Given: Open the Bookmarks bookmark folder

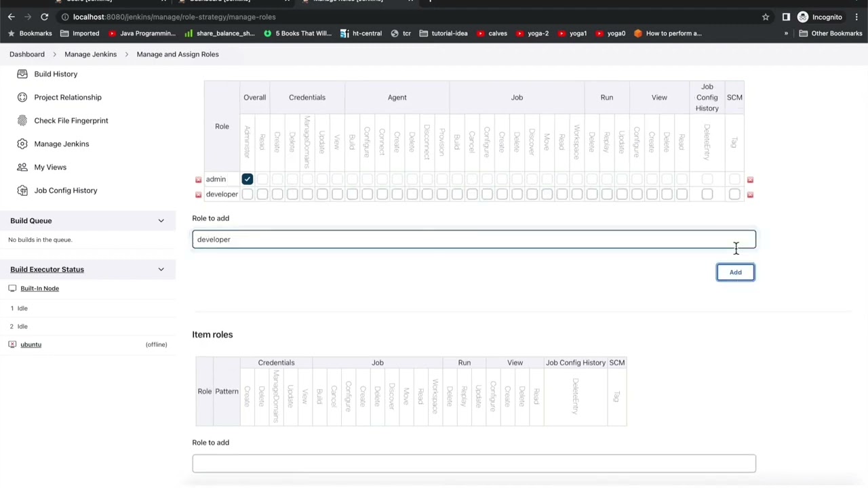Looking at the screenshot, I should pyautogui.click(x=31, y=33).
